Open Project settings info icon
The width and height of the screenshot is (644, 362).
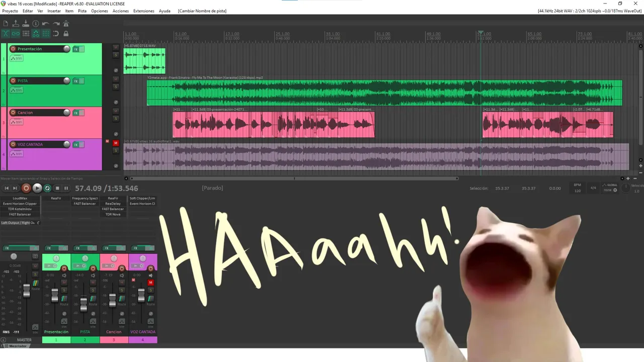(36, 24)
